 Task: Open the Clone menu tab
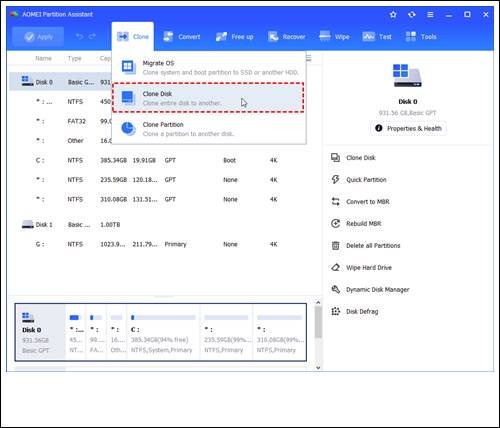coord(133,37)
